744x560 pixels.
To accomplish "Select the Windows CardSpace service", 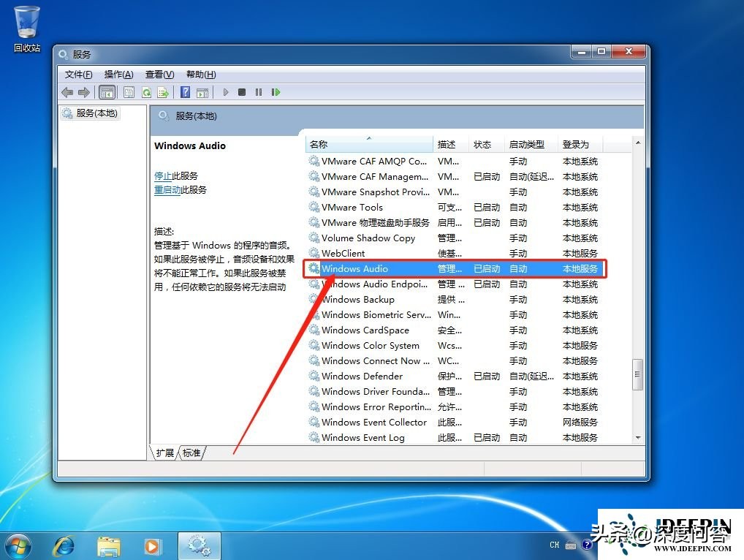I will click(454, 330).
